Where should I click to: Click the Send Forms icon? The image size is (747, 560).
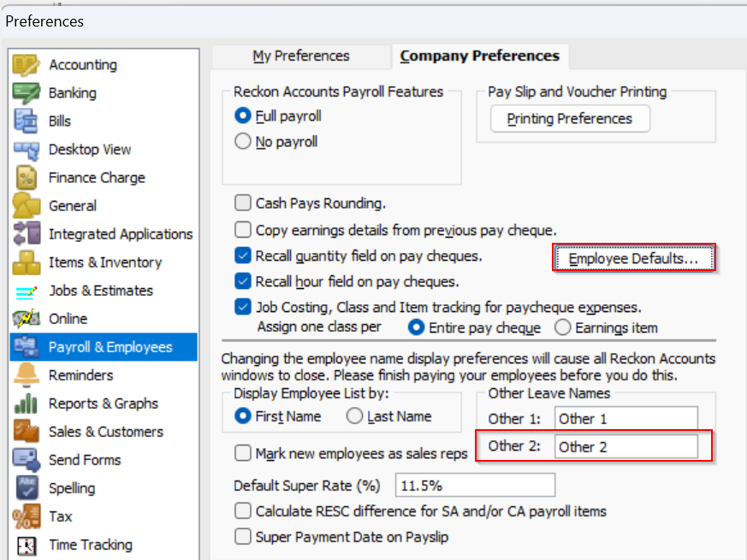coord(27,460)
